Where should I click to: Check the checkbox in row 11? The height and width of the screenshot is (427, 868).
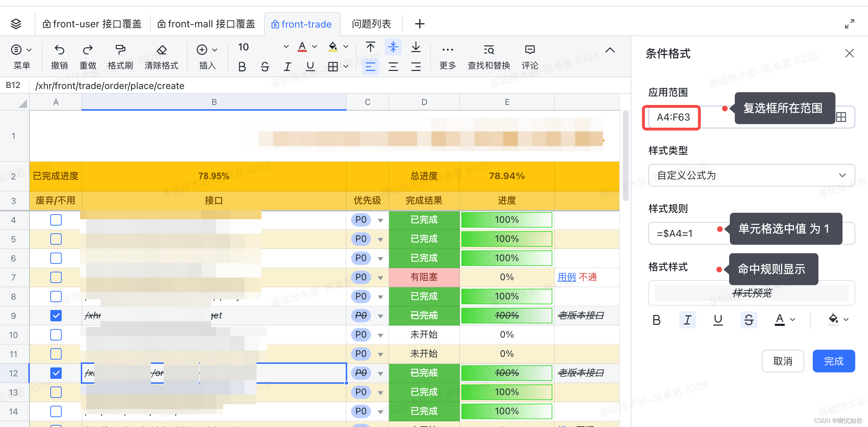pyautogui.click(x=56, y=354)
